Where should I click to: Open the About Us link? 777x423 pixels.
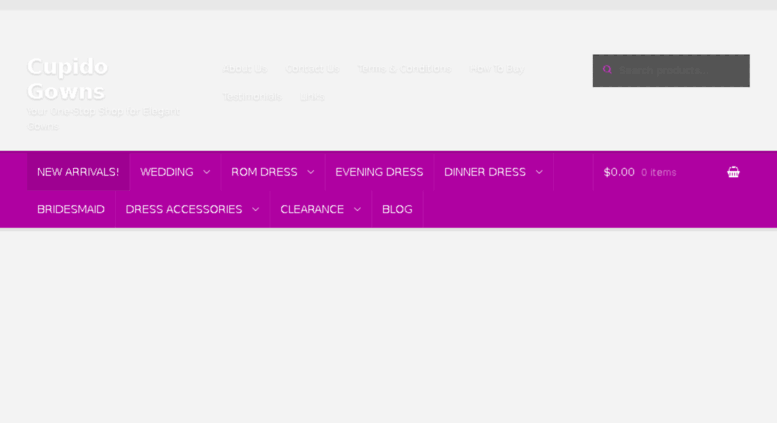pos(245,69)
